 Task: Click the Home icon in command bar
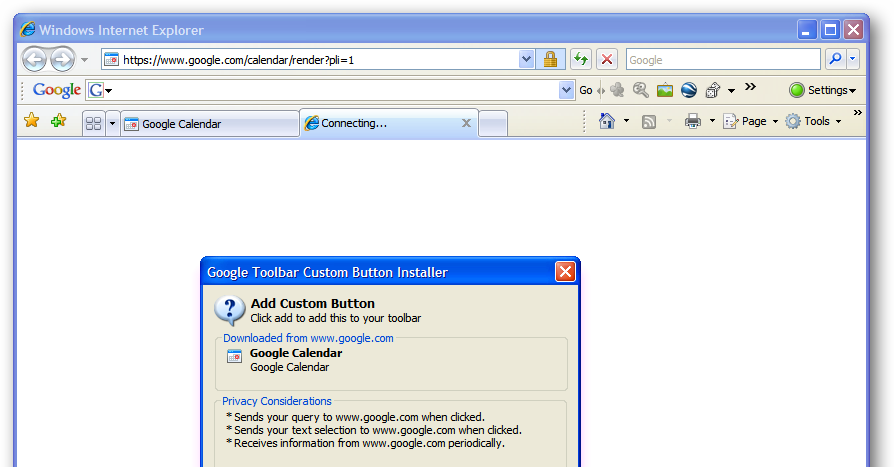[x=607, y=121]
